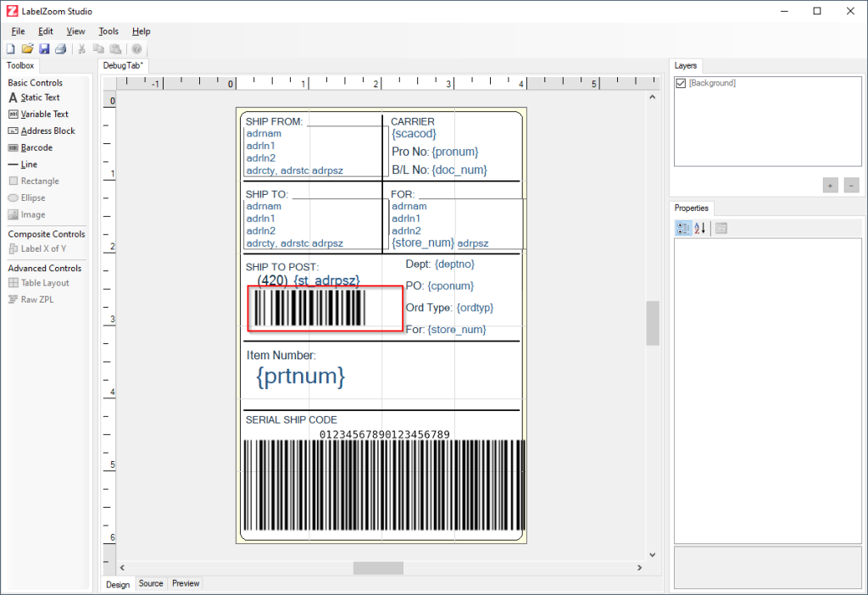Click the vertical scrollbar up arrow
The image size is (868, 595).
[x=653, y=97]
